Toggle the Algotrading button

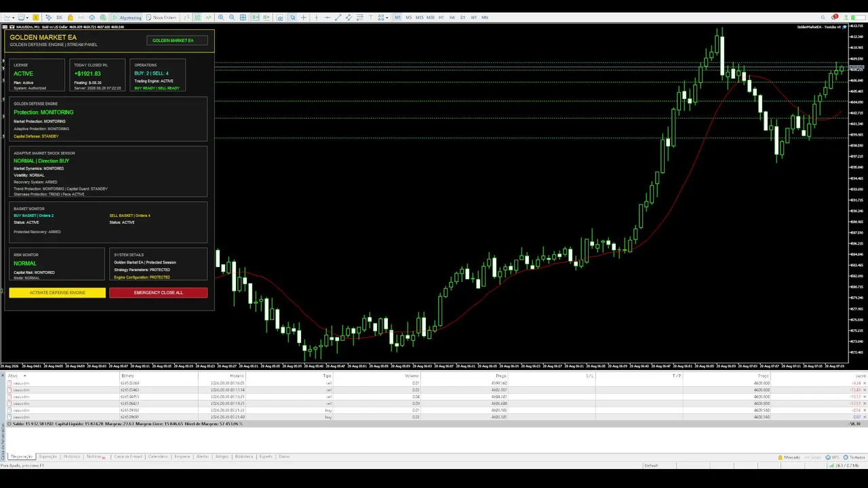click(127, 18)
